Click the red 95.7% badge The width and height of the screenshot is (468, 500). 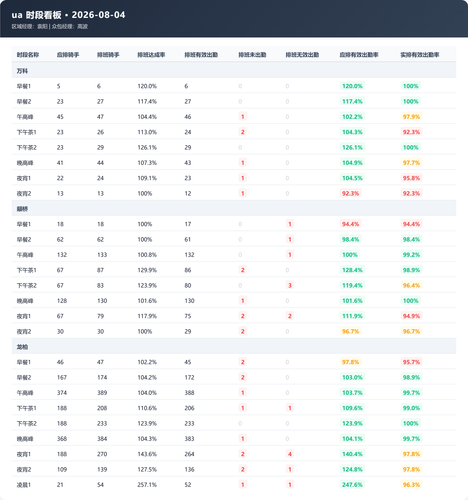pos(411,362)
